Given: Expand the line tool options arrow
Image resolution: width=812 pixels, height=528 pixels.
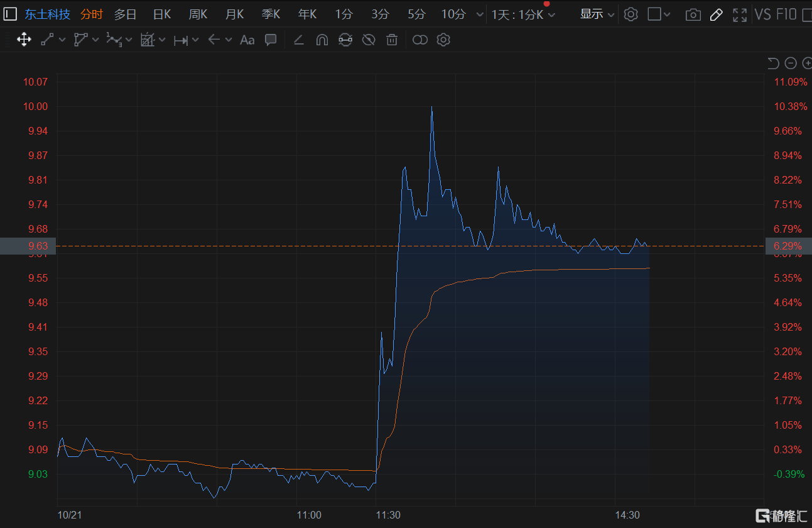Looking at the screenshot, I should pos(62,40).
